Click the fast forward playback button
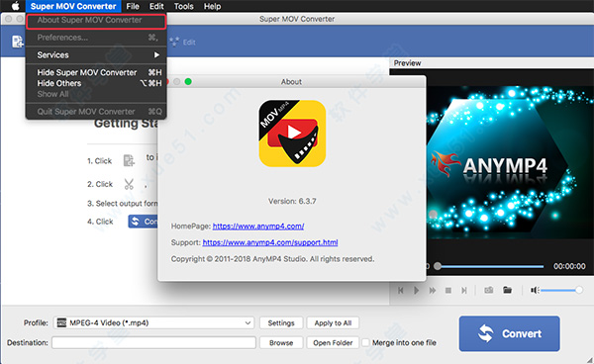Screen dimensions: 594x364 click(x=433, y=290)
